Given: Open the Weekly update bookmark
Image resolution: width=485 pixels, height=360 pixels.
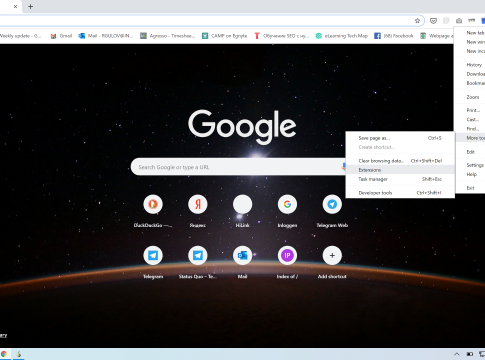Looking at the screenshot, I should tap(20, 36).
